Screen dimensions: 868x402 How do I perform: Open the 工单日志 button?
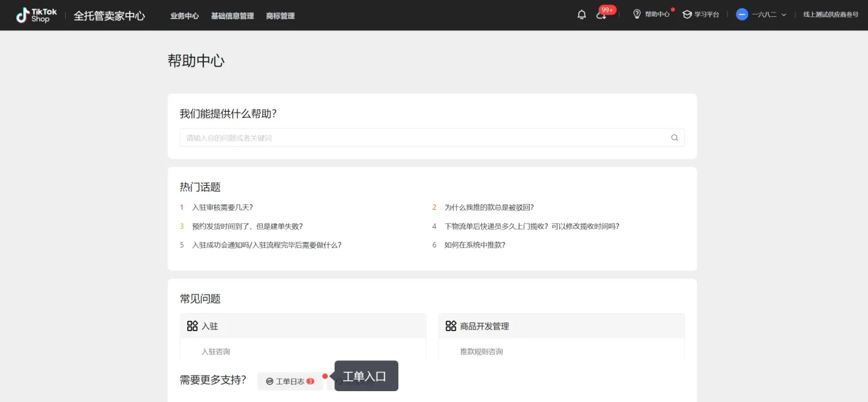(290, 381)
